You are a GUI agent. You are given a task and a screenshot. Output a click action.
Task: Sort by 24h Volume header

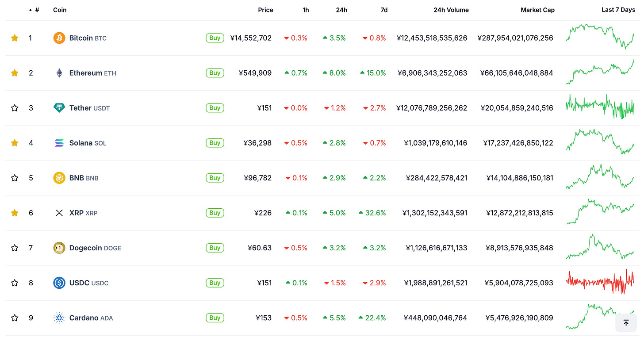pyautogui.click(x=451, y=10)
